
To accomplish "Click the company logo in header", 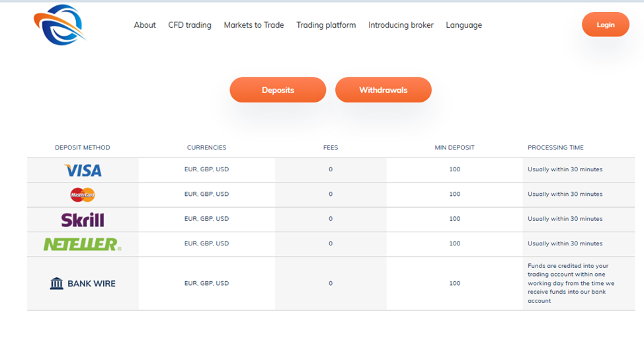I will pos(59,24).
